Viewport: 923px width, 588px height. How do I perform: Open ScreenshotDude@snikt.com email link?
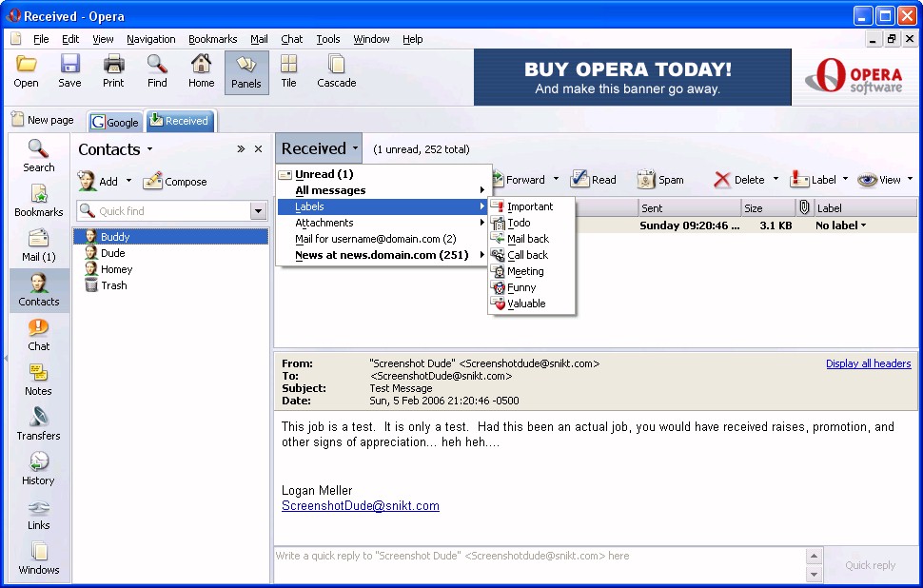click(361, 505)
